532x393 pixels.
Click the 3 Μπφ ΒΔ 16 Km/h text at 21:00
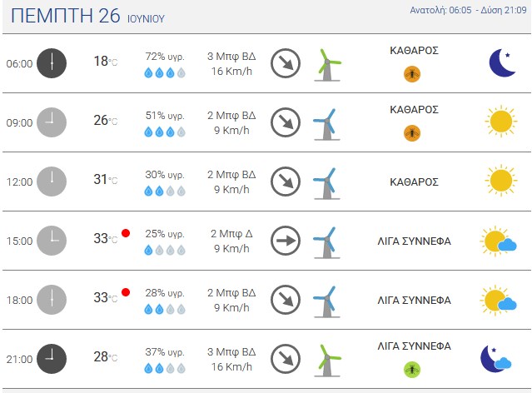[231, 359]
